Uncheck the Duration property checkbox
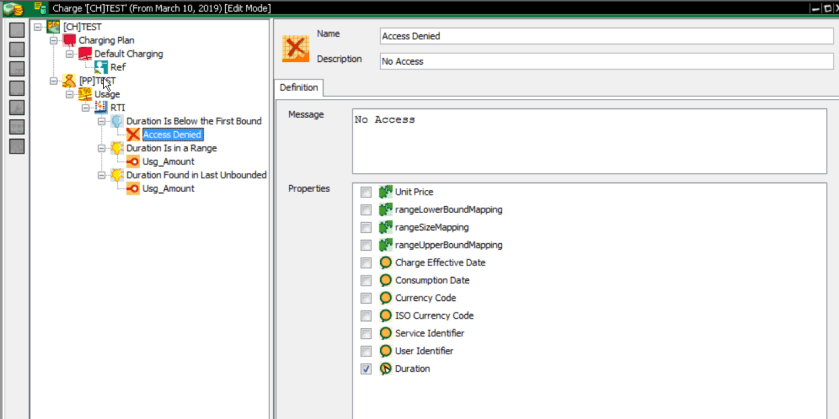This screenshot has width=839, height=419. pos(366,369)
